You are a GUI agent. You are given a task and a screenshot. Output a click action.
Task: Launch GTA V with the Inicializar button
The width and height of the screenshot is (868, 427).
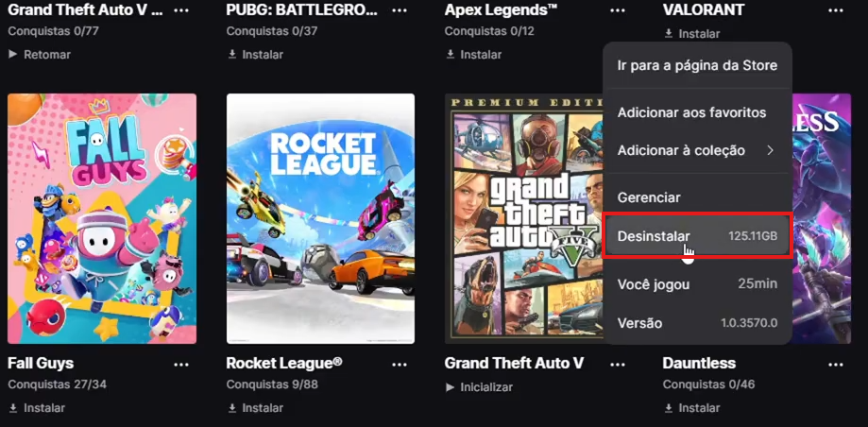point(479,387)
